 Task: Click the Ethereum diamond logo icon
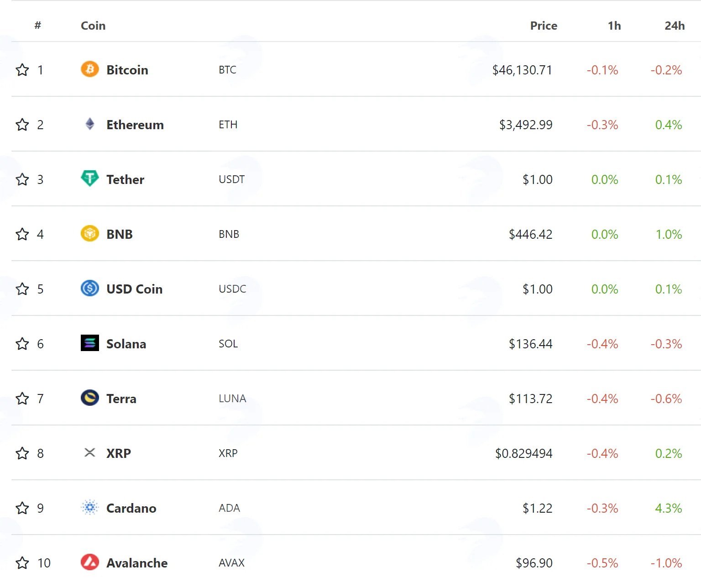pyautogui.click(x=90, y=124)
